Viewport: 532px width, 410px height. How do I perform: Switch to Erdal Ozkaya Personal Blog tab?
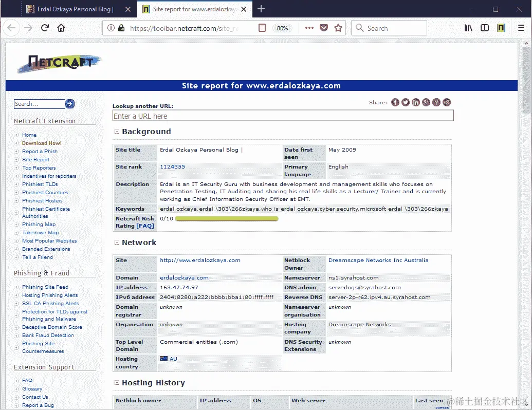(75, 9)
